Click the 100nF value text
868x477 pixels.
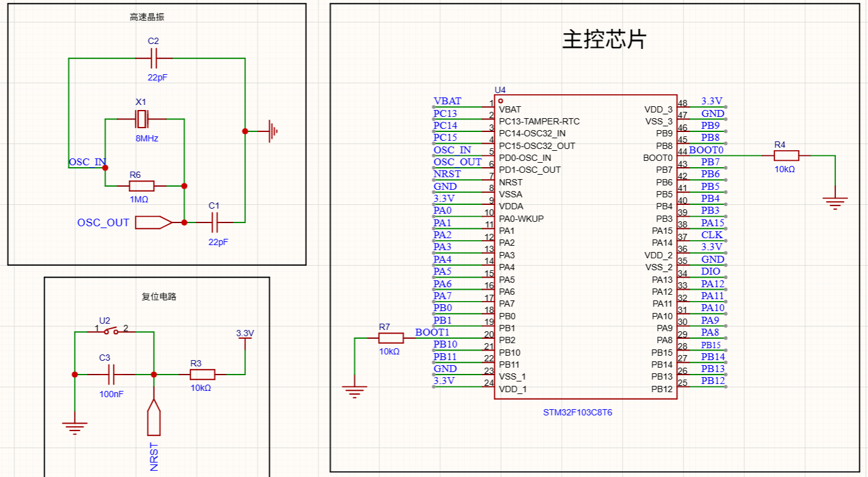[111, 394]
